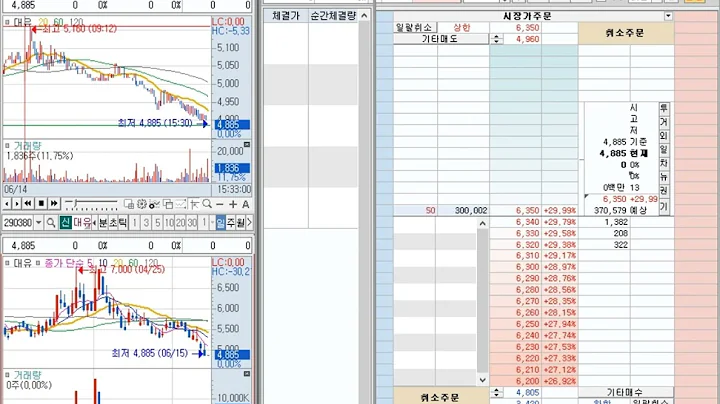Click the line chart compare icon

181,204
